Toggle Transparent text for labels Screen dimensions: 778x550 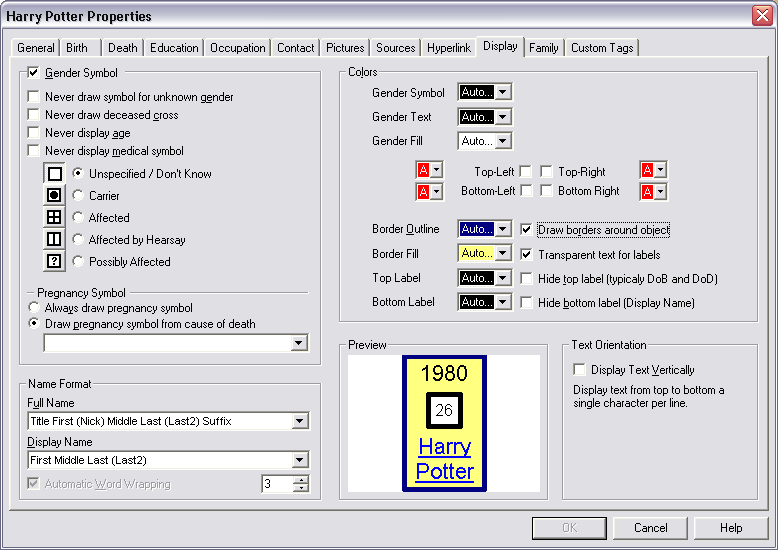tap(526, 254)
